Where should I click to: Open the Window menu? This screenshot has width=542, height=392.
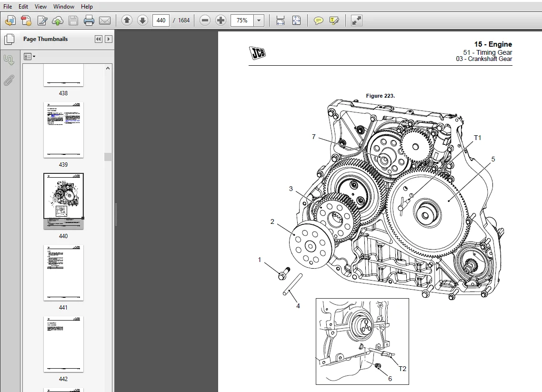click(x=64, y=7)
